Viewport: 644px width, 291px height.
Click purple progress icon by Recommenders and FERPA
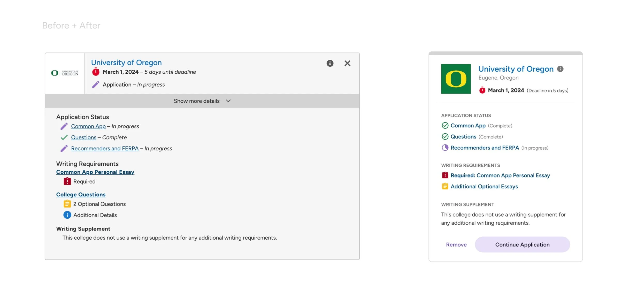click(445, 148)
